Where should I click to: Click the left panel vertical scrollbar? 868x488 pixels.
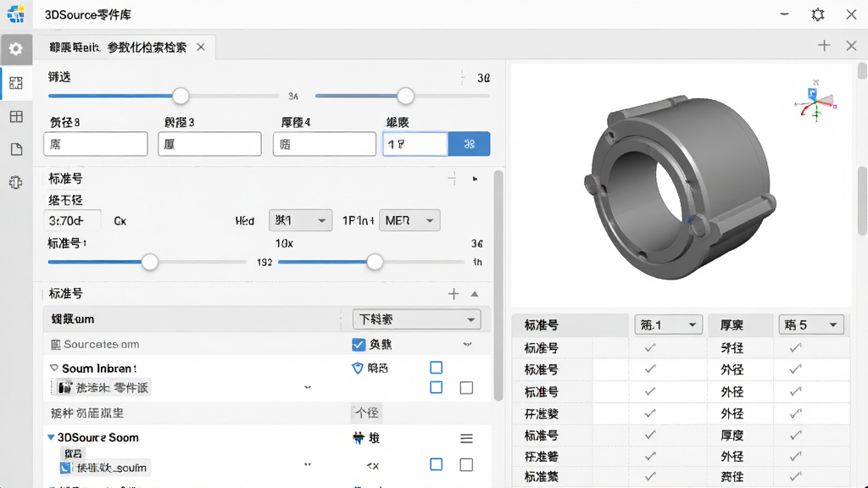tap(498, 285)
